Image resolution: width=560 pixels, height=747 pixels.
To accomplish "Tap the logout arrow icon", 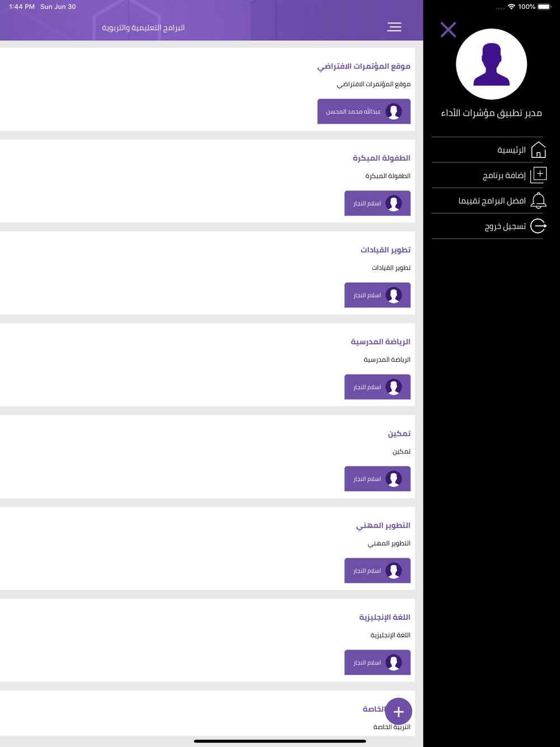I will pyautogui.click(x=538, y=226).
